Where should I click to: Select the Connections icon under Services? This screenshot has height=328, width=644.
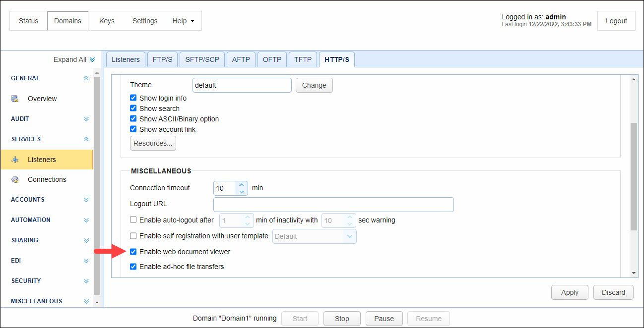point(15,179)
